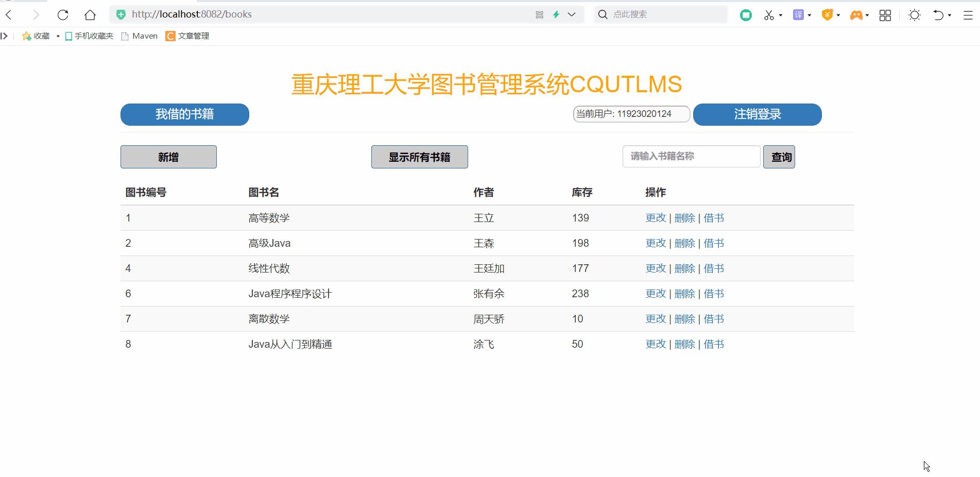
Task: Click 删除 for 线性代数
Action: (x=685, y=268)
